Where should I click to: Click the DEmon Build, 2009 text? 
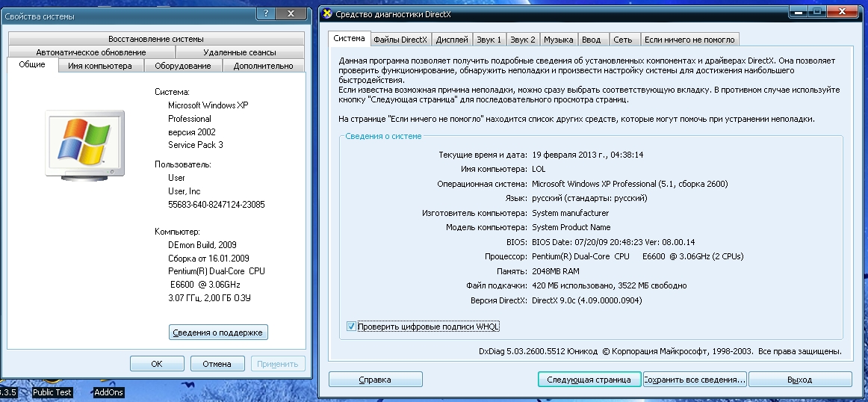click(x=202, y=245)
